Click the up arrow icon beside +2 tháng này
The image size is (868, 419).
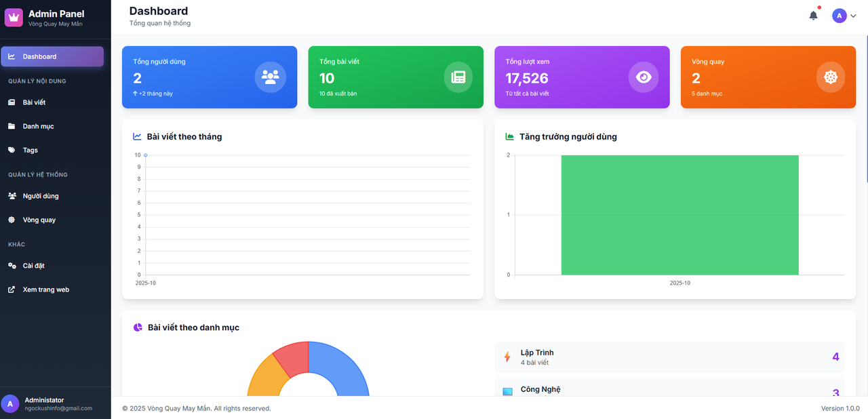tap(135, 94)
